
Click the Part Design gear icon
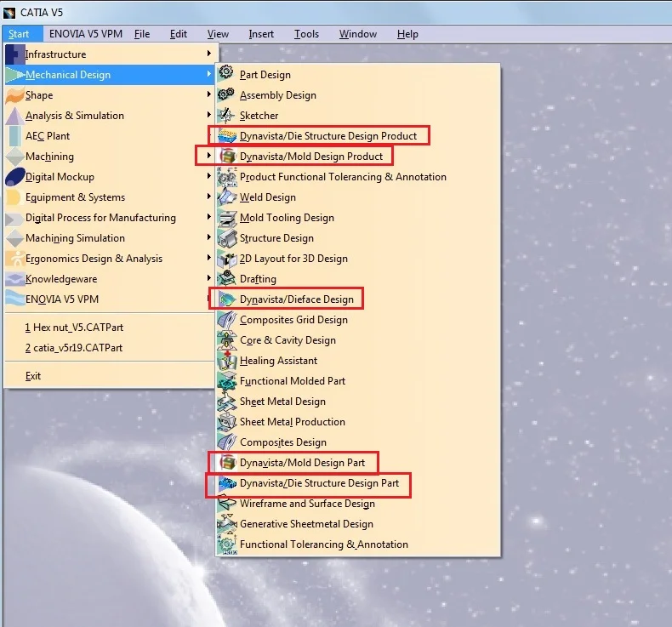click(x=226, y=73)
